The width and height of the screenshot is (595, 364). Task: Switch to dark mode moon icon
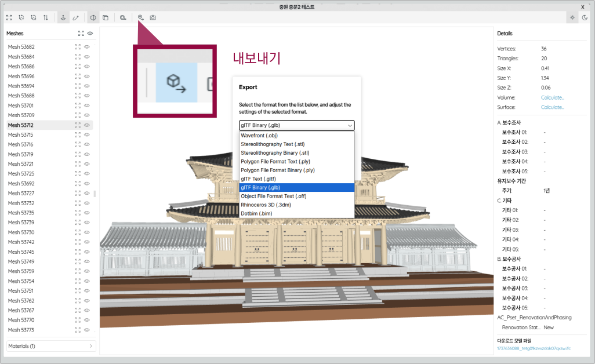coord(585,18)
